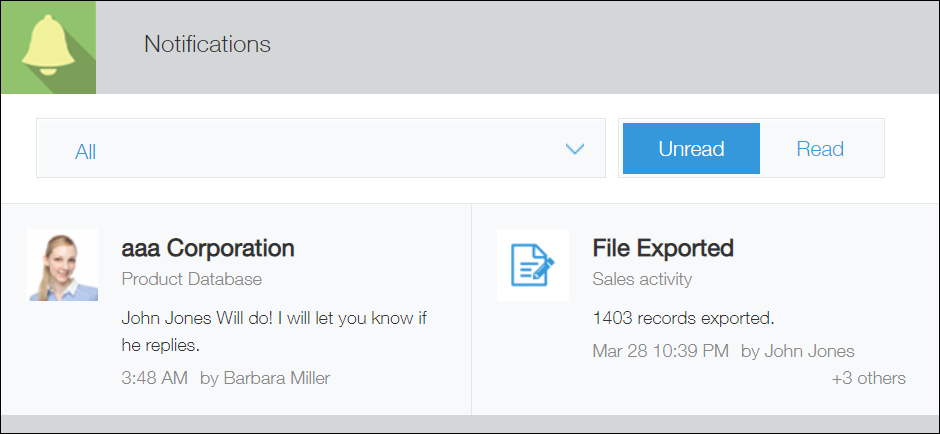940x434 pixels.
Task: Click the chevron arrow in the filter box
Action: tap(574, 149)
